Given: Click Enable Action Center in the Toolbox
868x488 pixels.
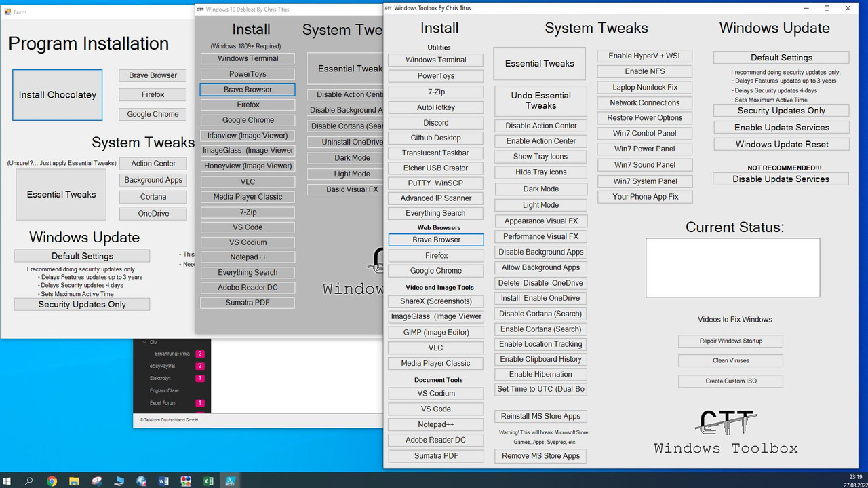Looking at the screenshot, I should click(x=540, y=141).
